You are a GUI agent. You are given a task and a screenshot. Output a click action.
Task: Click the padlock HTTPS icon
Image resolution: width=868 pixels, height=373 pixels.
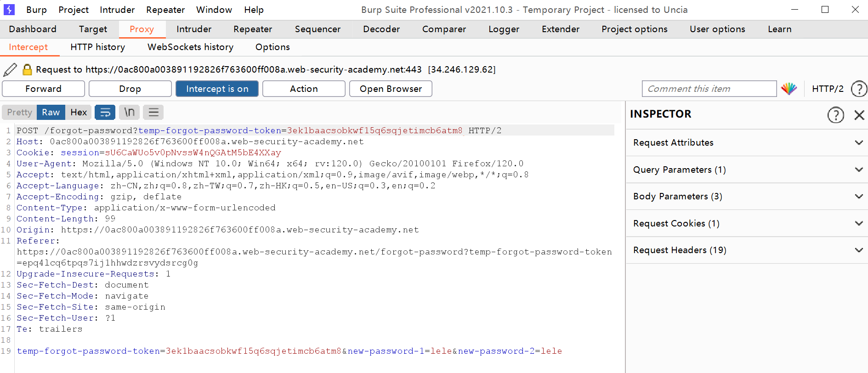pos(27,69)
